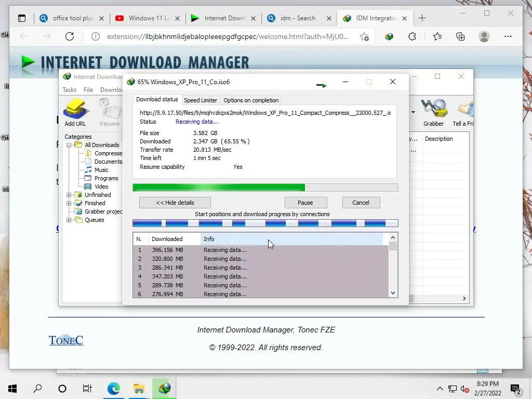Open the browser Extensions puzzle icon
Image resolution: width=532 pixels, height=399 pixels.
tap(412, 36)
